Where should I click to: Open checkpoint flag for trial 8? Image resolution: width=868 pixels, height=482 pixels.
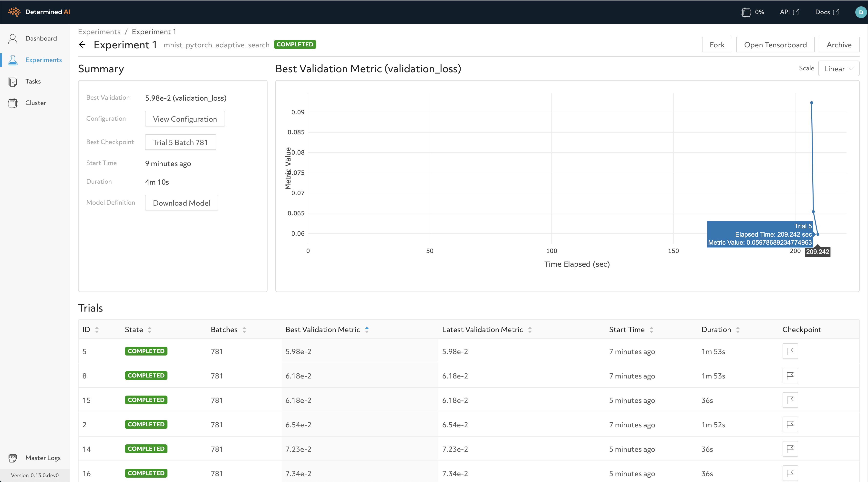coord(790,376)
